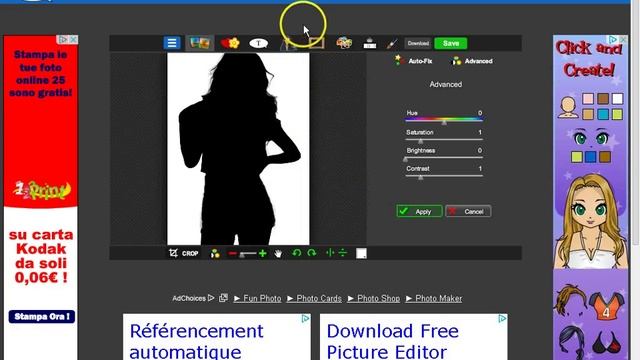Close the red Stampa photo ad

point(73,39)
